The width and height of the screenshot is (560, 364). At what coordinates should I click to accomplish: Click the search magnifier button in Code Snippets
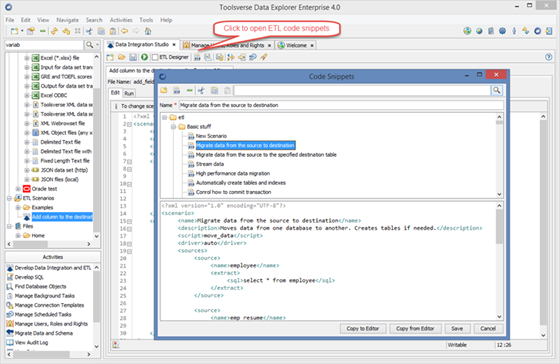(x=496, y=90)
